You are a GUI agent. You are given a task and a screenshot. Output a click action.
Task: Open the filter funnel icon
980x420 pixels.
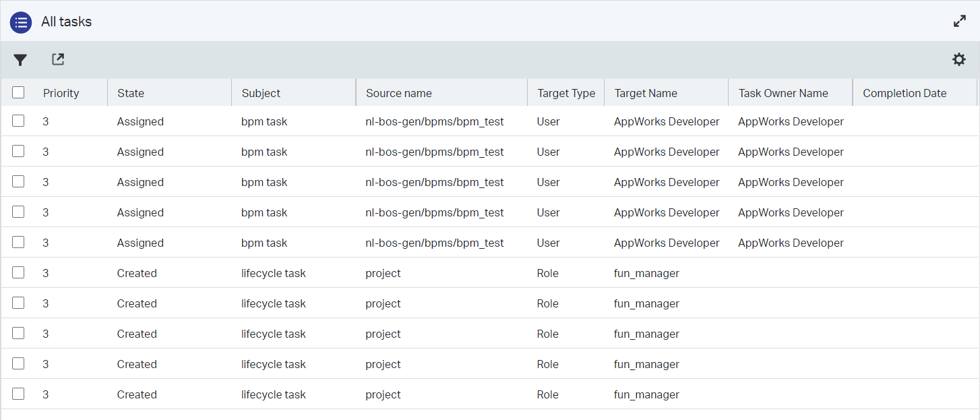coord(20,60)
